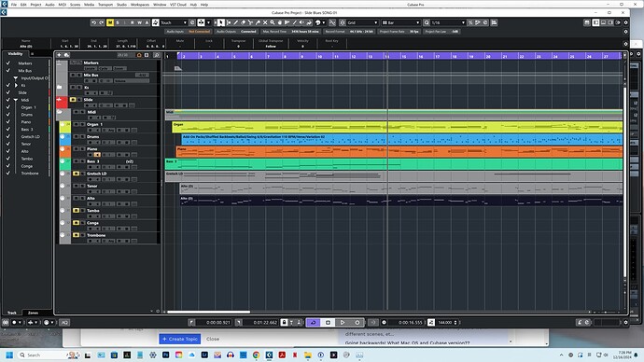Click the Use Track Preset cloud icon
Viewport: 644px width, 362px height.
[x=66, y=55]
